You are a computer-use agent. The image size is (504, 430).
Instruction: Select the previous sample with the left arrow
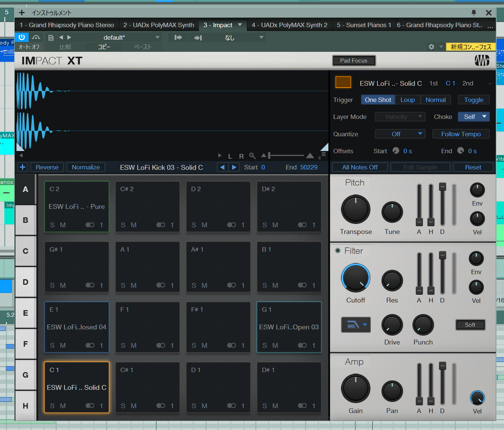click(x=222, y=167)
